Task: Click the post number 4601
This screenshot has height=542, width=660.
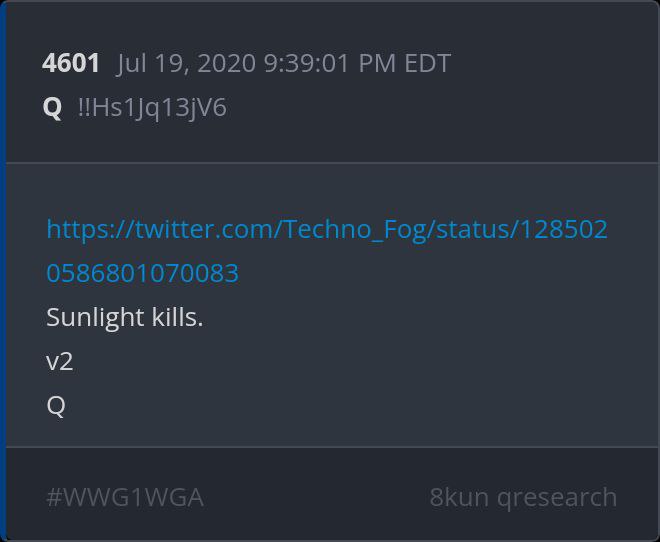Action: point(71,63)
